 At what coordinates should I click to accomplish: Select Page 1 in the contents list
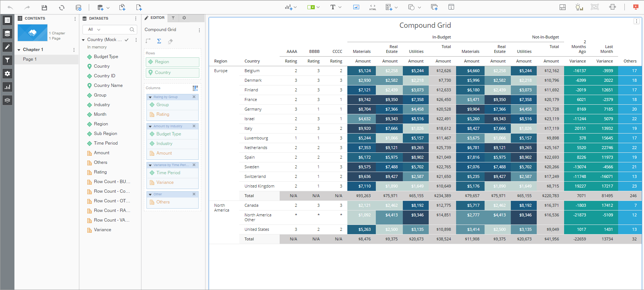click(x=30, y=59)
